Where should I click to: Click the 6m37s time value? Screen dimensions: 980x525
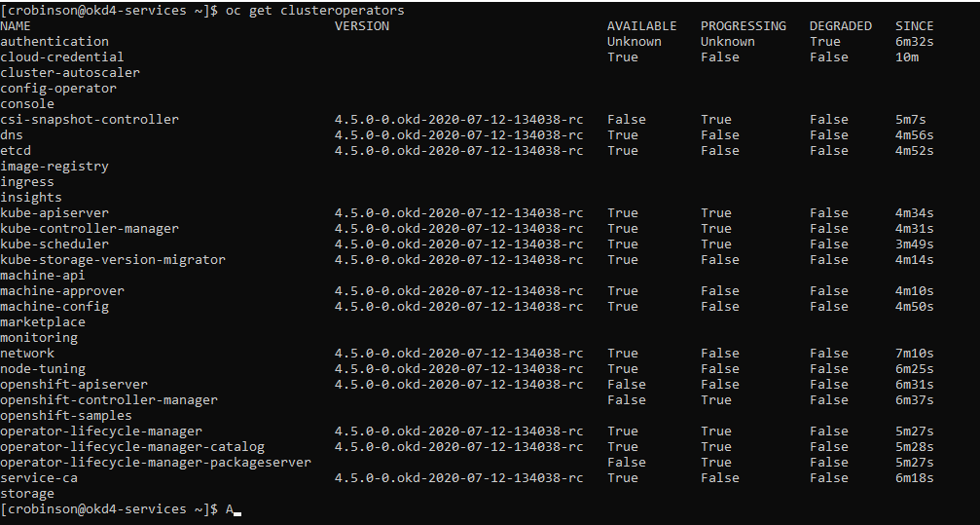(915, 400)
